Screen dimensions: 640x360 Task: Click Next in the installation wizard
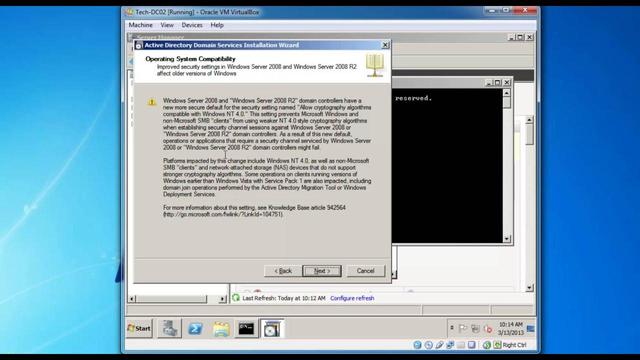coord(322,271)
